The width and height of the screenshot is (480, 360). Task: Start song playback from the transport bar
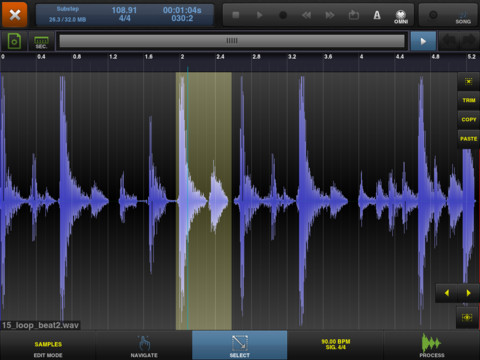(259, 15)
